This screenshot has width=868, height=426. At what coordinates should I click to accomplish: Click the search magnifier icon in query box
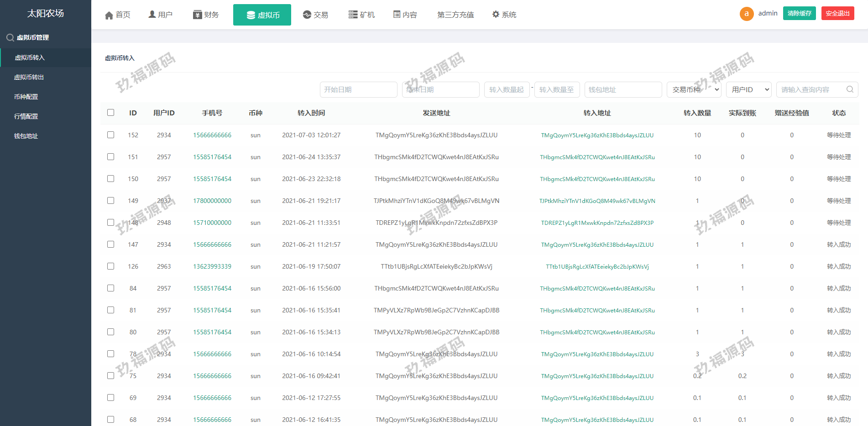click(850, 89)
